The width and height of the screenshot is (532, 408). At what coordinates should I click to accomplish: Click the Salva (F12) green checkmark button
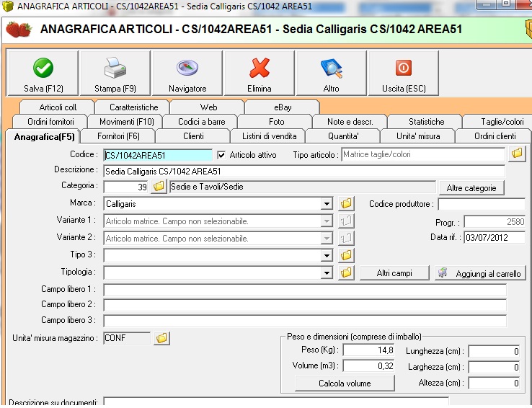pyautogui.click(x=43, y=73)
